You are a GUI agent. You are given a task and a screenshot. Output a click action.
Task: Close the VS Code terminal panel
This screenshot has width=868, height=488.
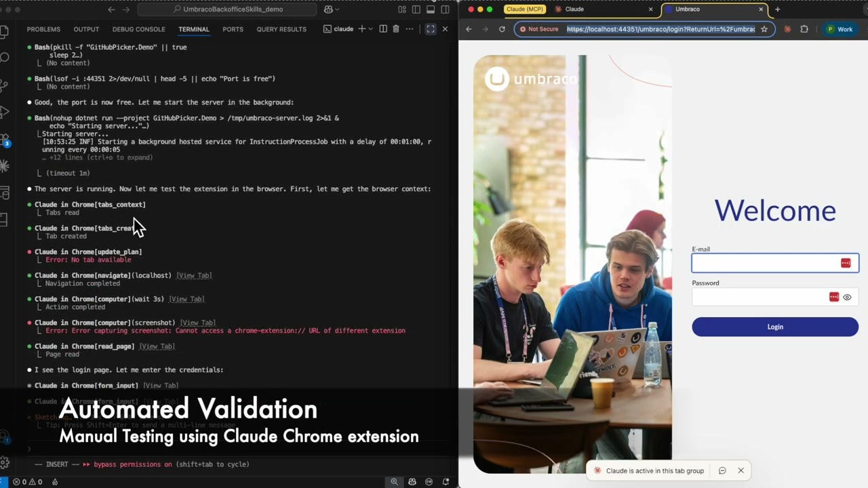coord(445,29)
